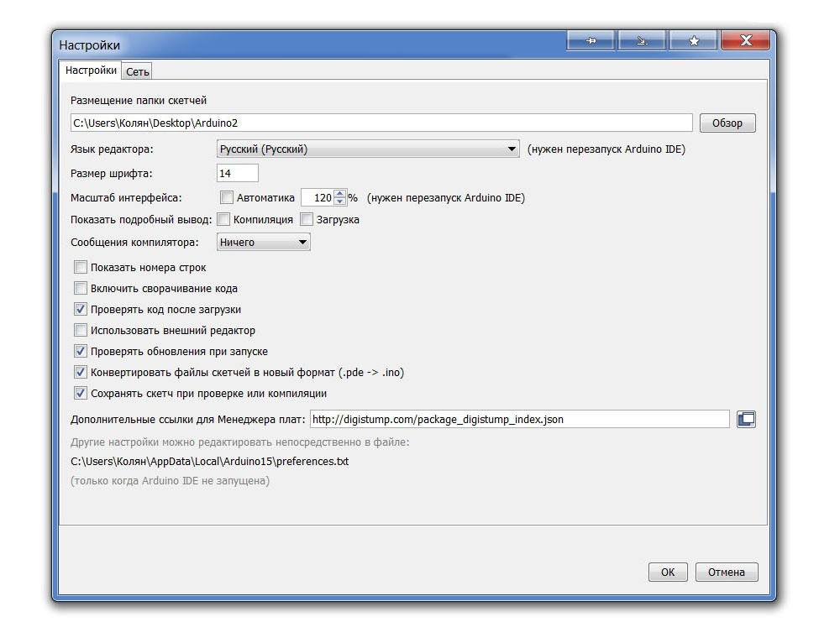840x638 pixels.
Task: Open the Язык редактора dropdown
Action: [x=368, y=149]
